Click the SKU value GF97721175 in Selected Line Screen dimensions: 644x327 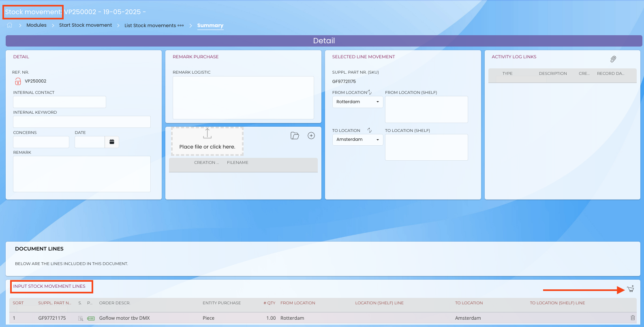coord(344,82)
